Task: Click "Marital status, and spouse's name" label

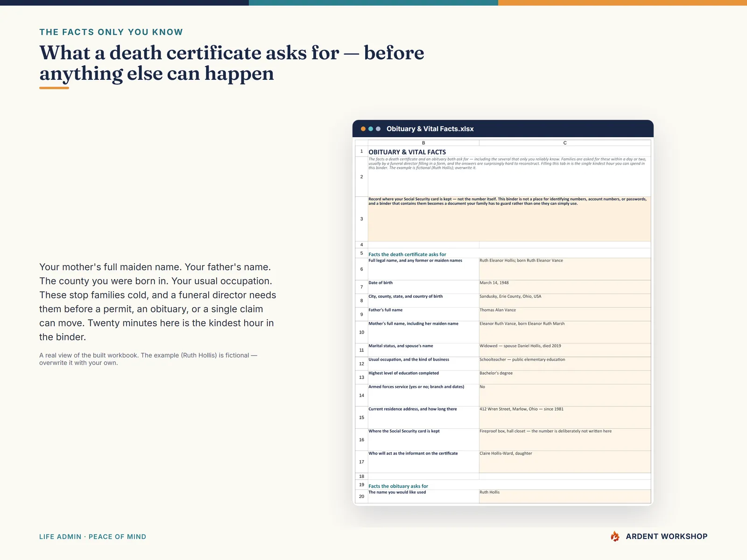Action: click(423, 350)
